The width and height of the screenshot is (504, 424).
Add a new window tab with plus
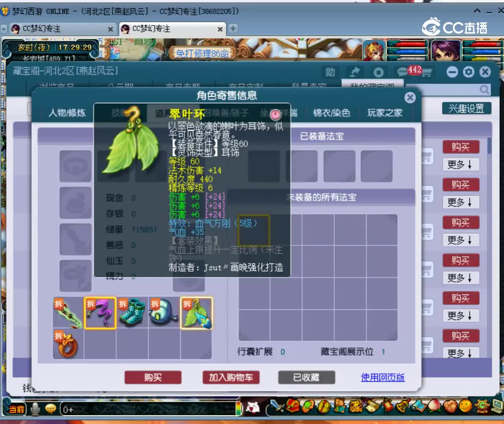tap(233, 28)
